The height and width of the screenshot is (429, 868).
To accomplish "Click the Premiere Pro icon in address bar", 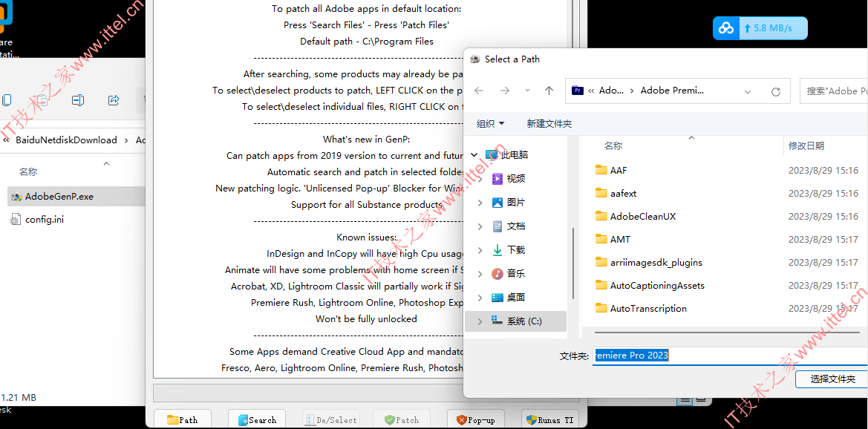I will (578, 91).
